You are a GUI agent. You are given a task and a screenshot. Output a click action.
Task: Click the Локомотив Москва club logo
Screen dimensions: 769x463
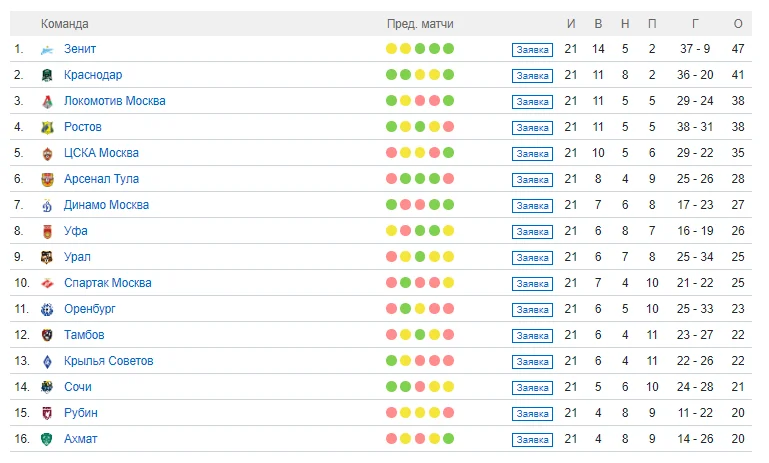(47, 102)
